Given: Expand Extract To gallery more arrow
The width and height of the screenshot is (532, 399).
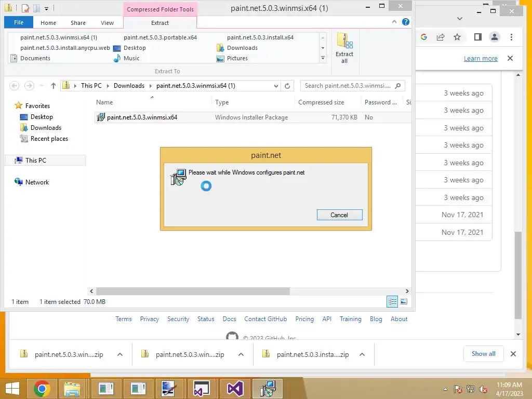Looking at the screenshot, I should 323,58.
